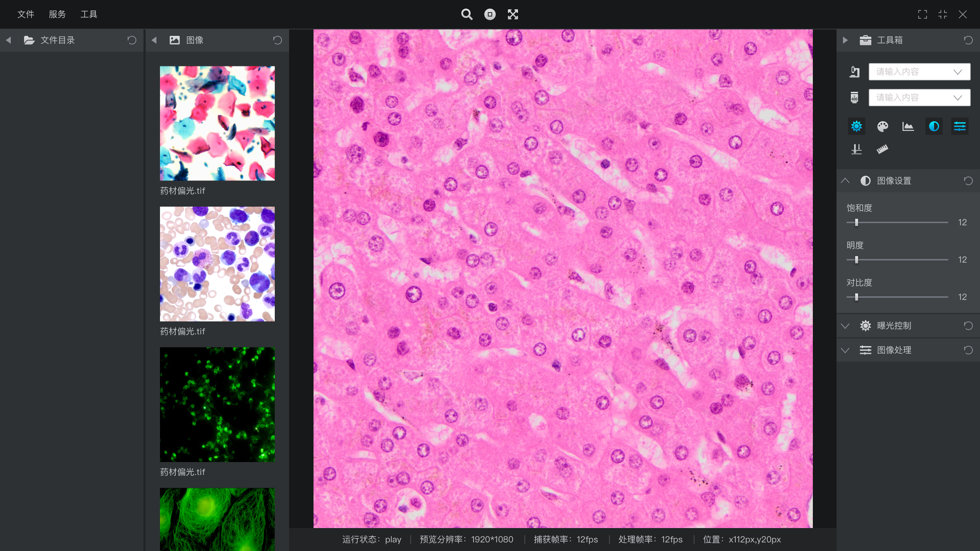
Task: Toggle the brightness sun tool icon
Action: click(x=856, y=126)
